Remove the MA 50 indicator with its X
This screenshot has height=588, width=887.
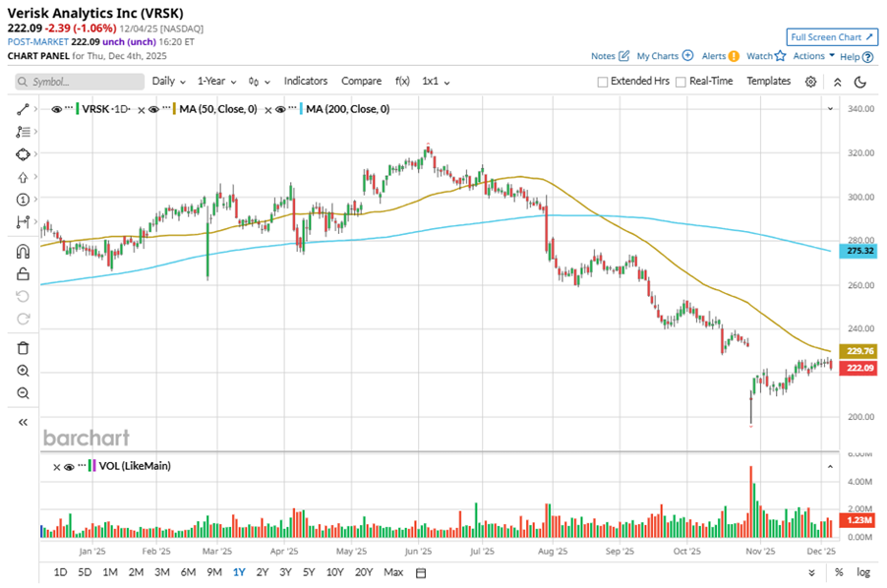pos(142,110)
